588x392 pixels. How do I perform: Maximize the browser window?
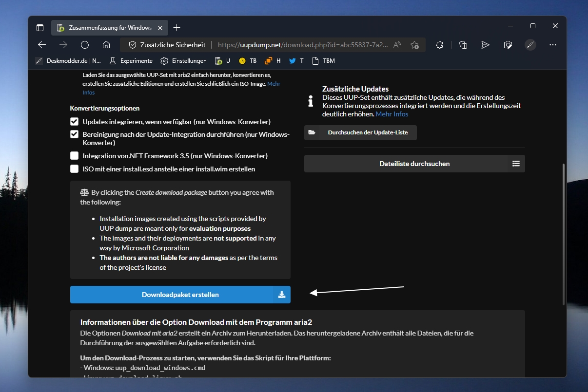point(533,26)
